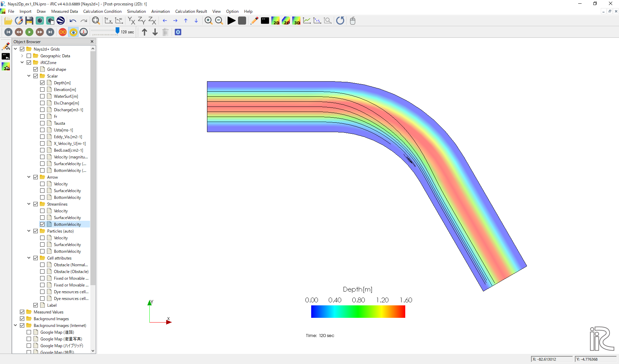Open the Calculation Condition menu
This screenshot has width=619, height=364.
pos(102,11)
